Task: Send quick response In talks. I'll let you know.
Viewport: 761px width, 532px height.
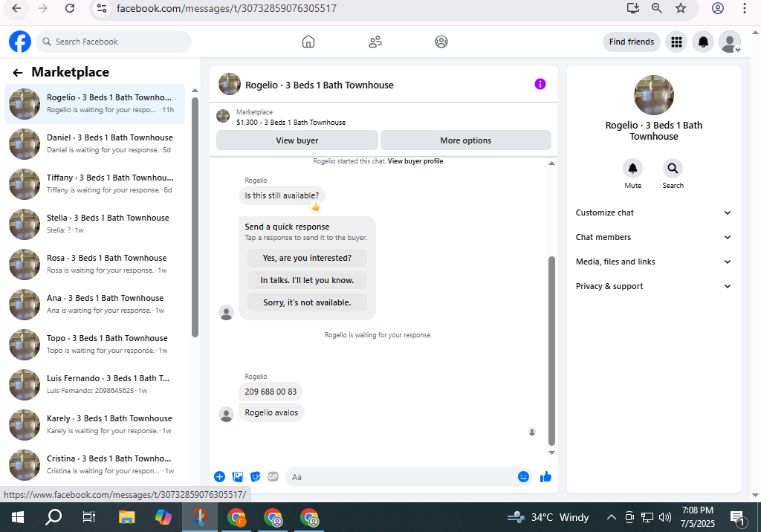Action: pos(307,280)
